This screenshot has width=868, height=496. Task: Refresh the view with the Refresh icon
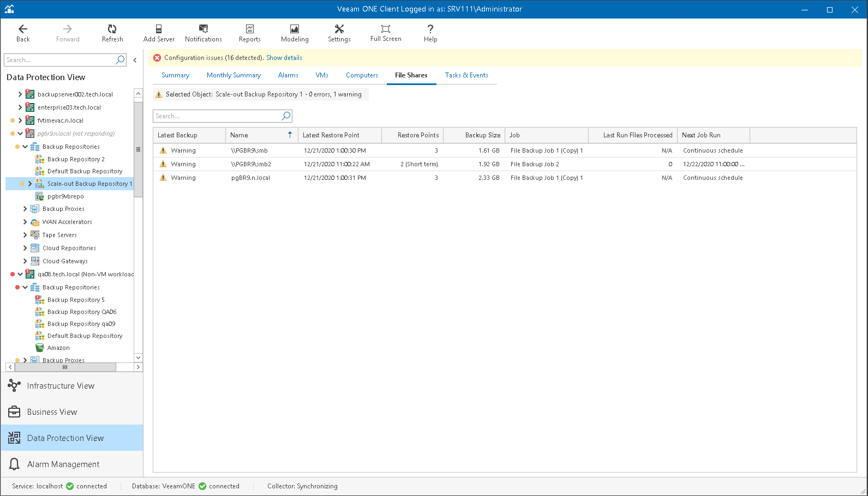click(112, 33)
